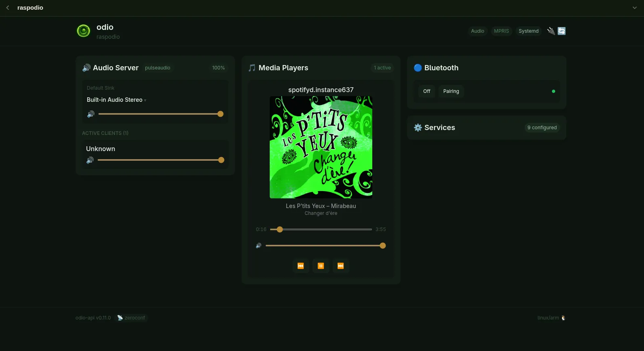The height and width of the screenshot is (351, 644).
Task: Click the zeroconf badge in footer
Action: click(131, 318)
